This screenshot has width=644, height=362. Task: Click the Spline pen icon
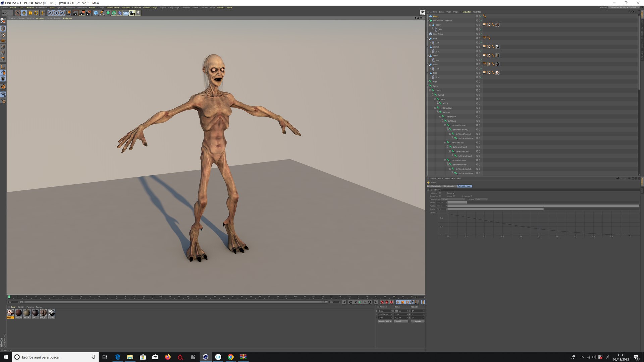[x=102, y=13]
